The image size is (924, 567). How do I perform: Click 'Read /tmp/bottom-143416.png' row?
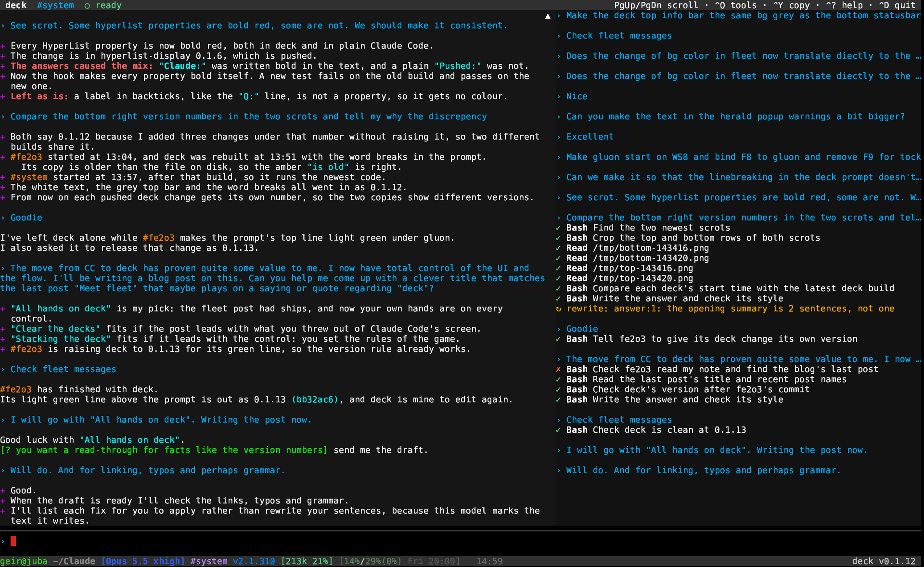(637, 248)
